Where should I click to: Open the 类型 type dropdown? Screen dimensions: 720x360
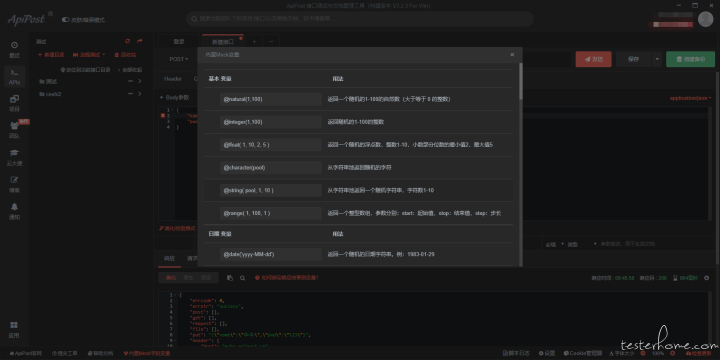coord(582,244)
